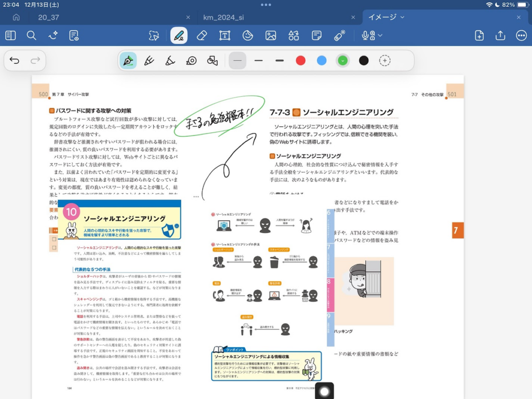Screen dimensions: 532x399
Task: Open the more options ellipsis menu
Action: point(521,35)
